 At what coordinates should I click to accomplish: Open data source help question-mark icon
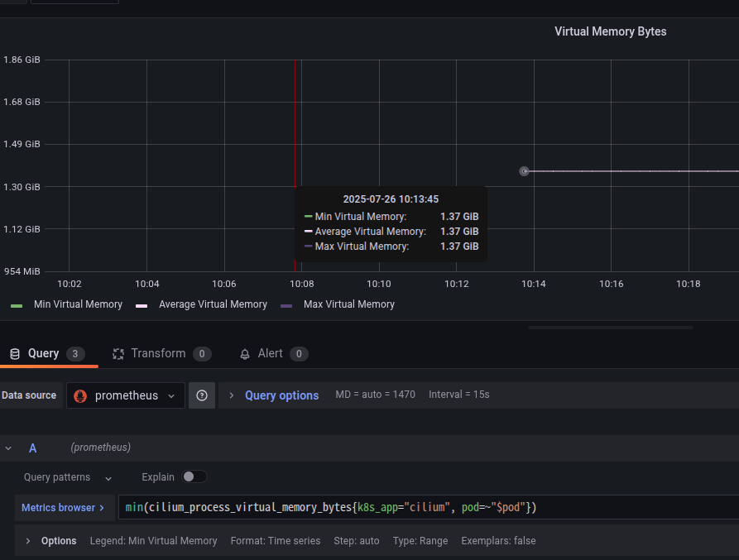pos(202,395)
